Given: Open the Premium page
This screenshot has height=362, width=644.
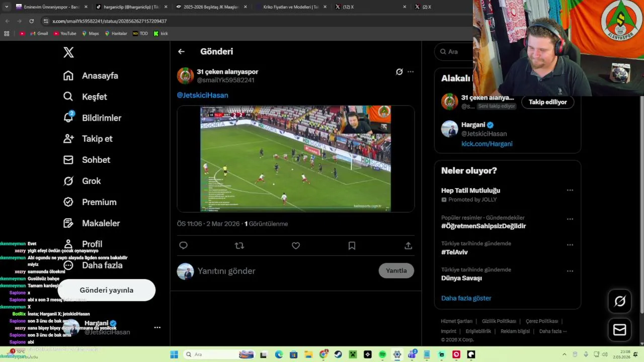Looking at the screenshot, I should (x=90, y=202).
